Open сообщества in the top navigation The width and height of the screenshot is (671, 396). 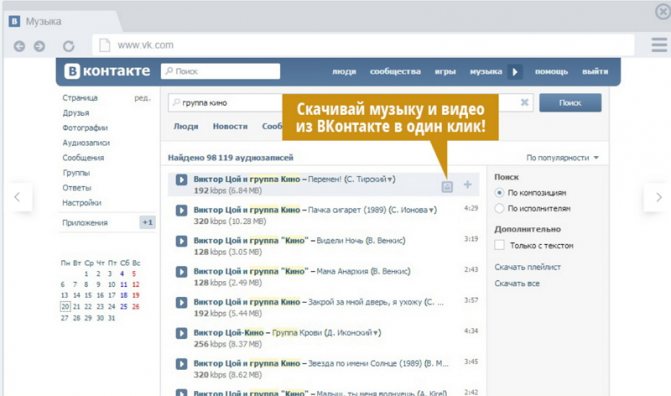point(395,71)
